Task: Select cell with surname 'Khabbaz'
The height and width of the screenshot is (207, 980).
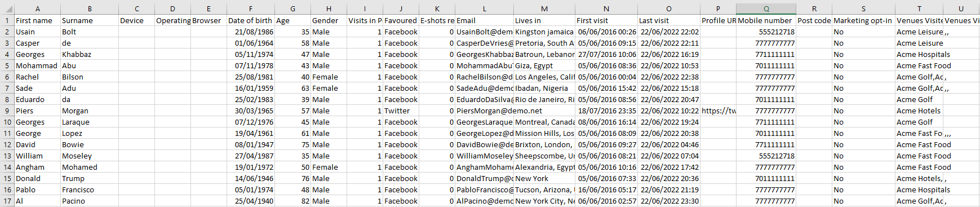Action: pyautogui.click(x=89, y=54)
